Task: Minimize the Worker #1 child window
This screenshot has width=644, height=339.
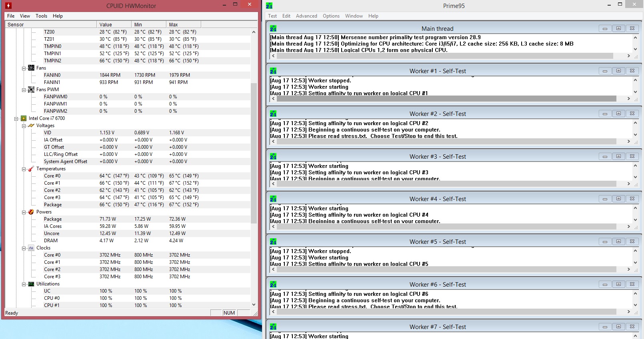Action: pyautogui.click(x=605, y=71)
